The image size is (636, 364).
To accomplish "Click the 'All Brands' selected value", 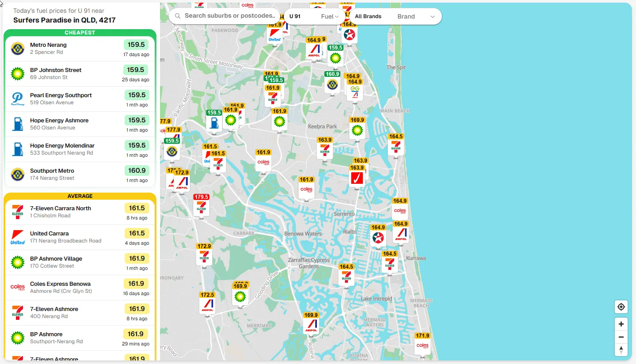I will pyautogui.click(x=368, y=16).
